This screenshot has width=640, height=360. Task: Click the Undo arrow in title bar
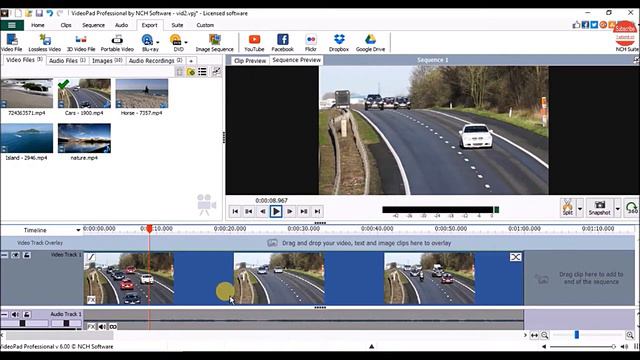[50, 13]
